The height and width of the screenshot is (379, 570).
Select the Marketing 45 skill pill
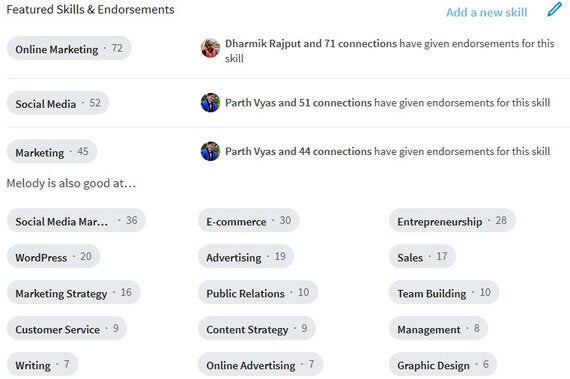pos(52,152)
